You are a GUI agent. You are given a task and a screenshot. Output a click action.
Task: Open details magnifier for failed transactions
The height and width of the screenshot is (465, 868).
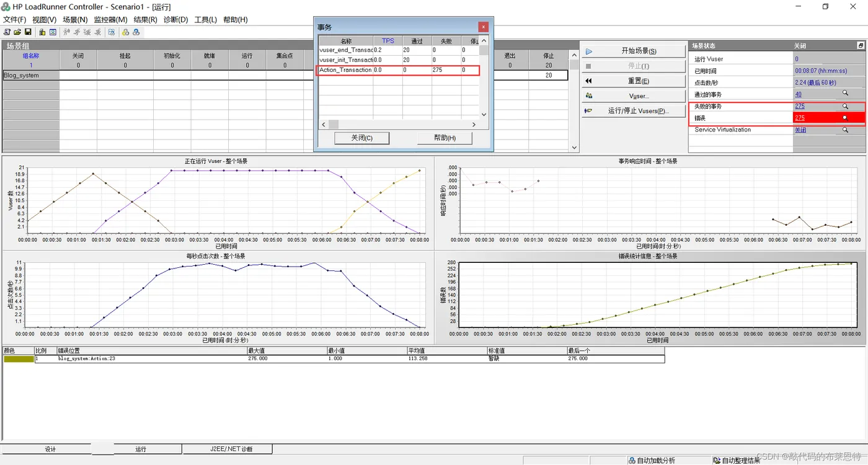(844, 106)
